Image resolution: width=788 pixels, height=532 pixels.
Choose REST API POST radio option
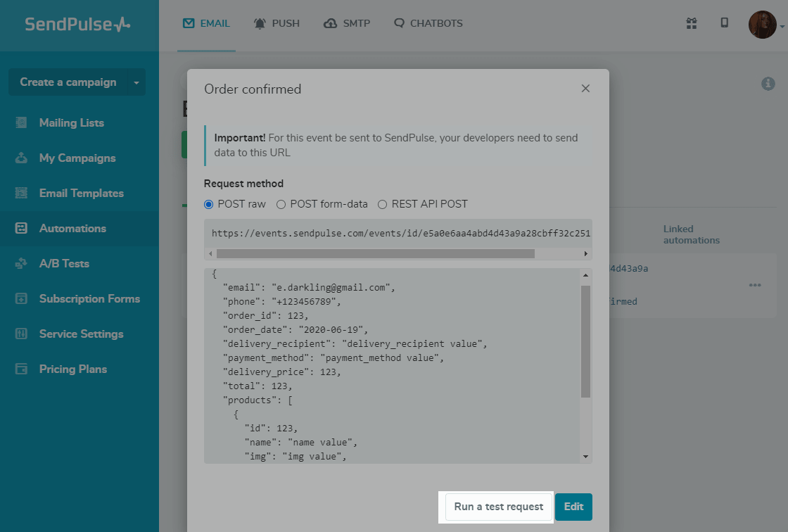click(383, 204)
